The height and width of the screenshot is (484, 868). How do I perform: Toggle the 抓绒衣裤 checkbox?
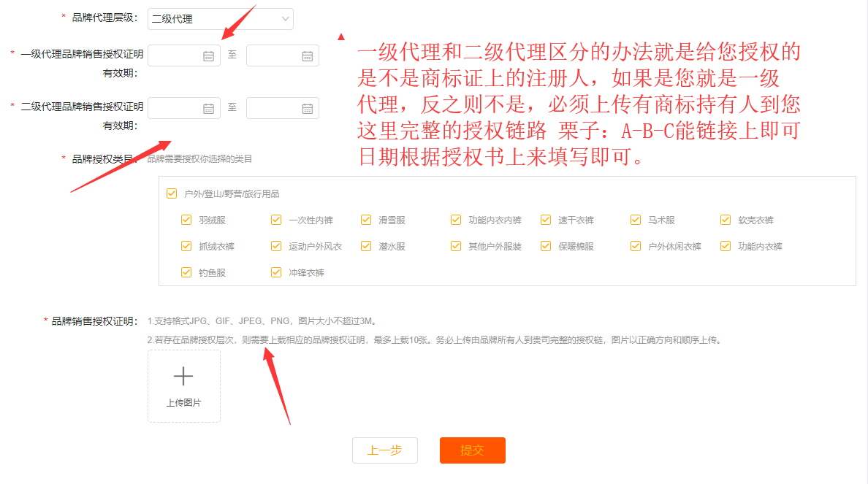186,246
